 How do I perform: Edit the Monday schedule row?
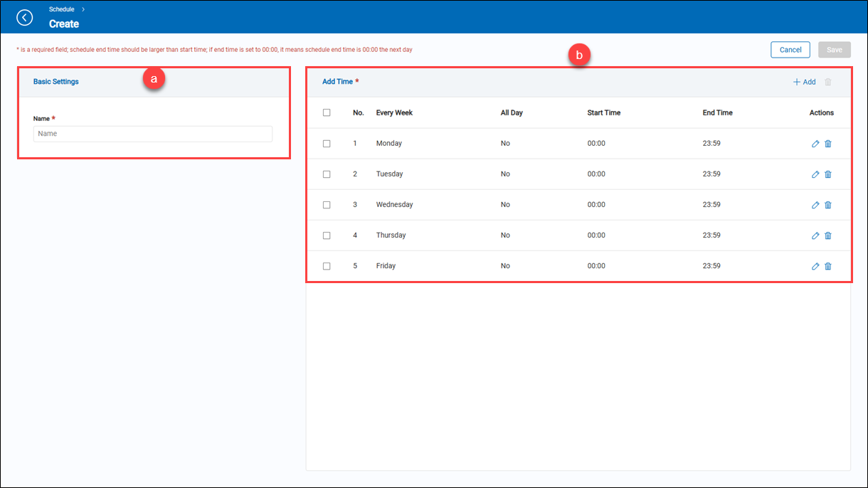coord(815,144)
